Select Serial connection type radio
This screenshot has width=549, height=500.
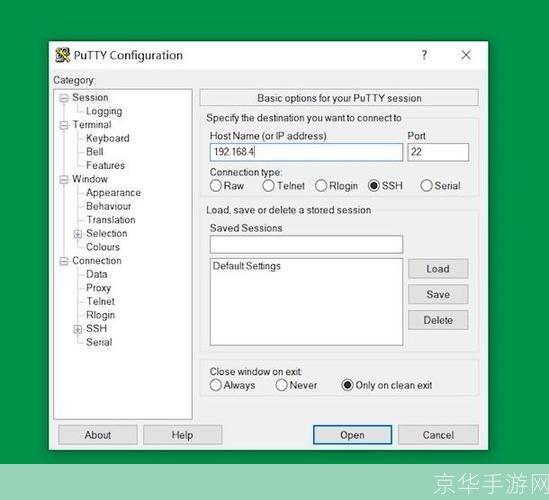426,186
